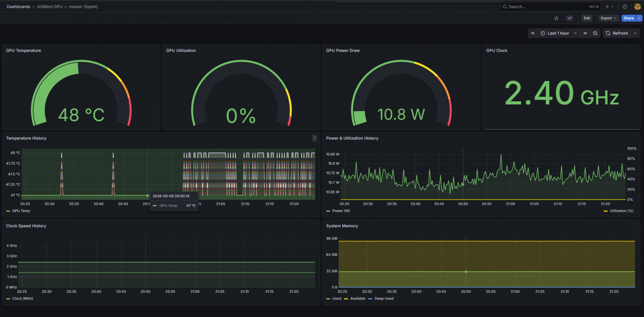Screen dimensions: 644x317
Task: Open Temperature History panel three-dot menu
Action: pyautogui.click(x=315, y=138)
